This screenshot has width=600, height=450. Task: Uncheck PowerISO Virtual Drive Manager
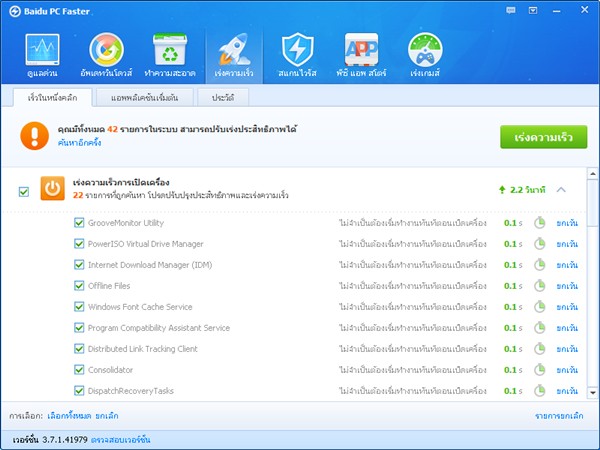tap(79, 244)
